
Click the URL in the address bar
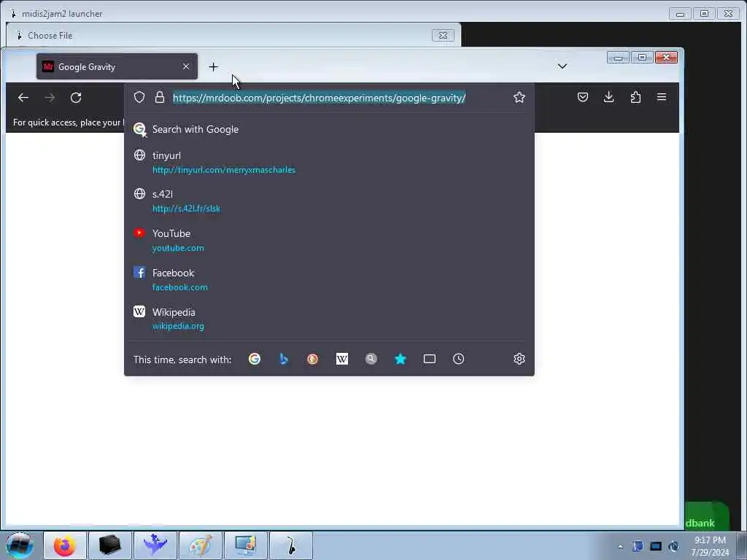[319, 98]
